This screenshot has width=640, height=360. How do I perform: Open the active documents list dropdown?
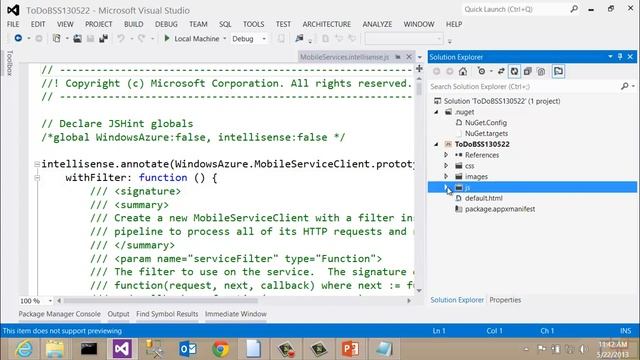click(420, 57)
